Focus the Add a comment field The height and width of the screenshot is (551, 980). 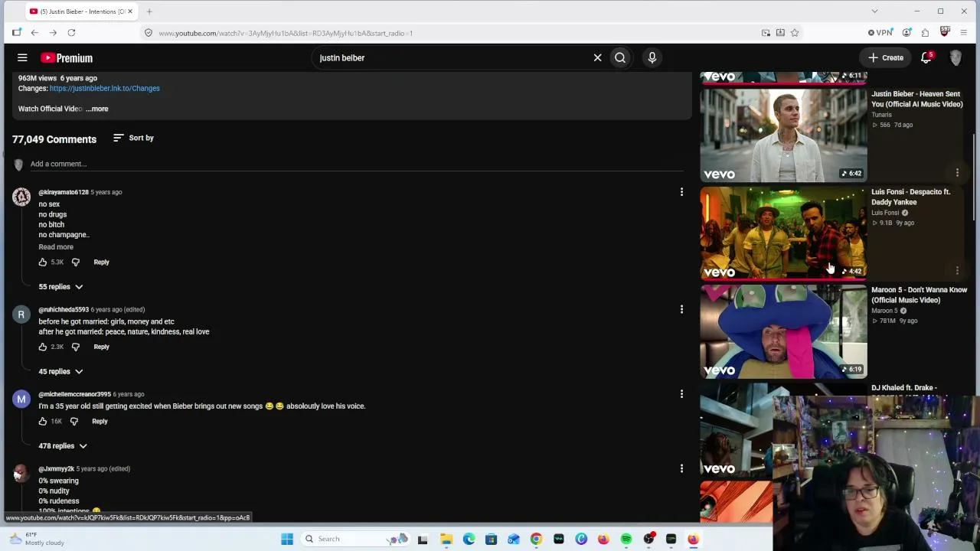[357, 164]
